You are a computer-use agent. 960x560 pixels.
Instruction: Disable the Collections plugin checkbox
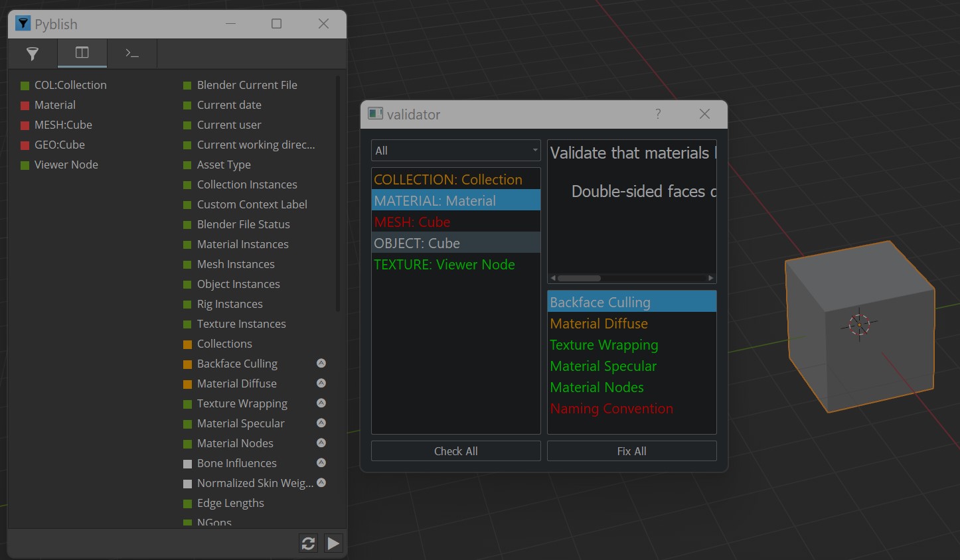tap(187, 344)
